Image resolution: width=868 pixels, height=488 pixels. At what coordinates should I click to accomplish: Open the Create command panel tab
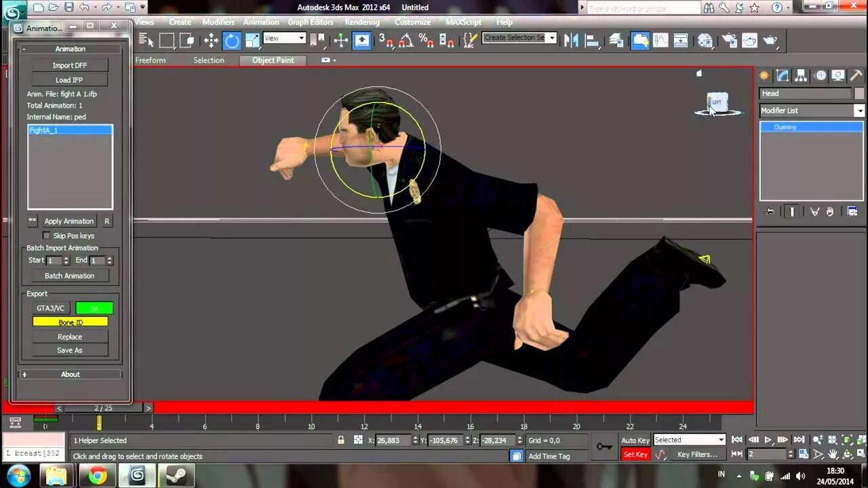tap(765, 75)
